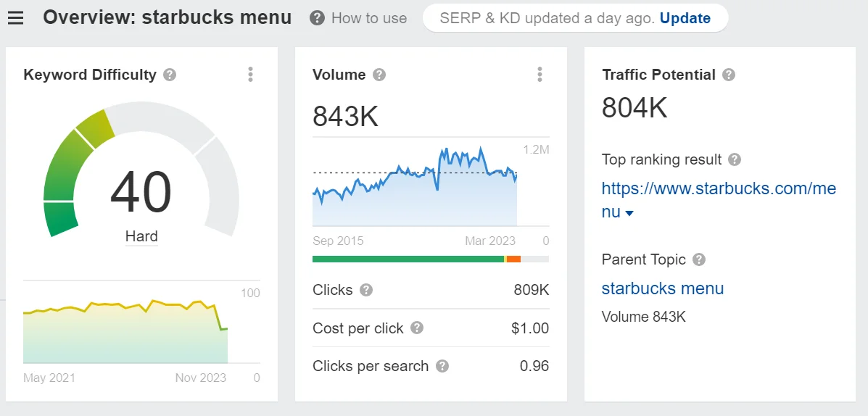868x416 pixels.
Task: Click the Overview: starbucks menu heading
Action: [x=168, y=18]
